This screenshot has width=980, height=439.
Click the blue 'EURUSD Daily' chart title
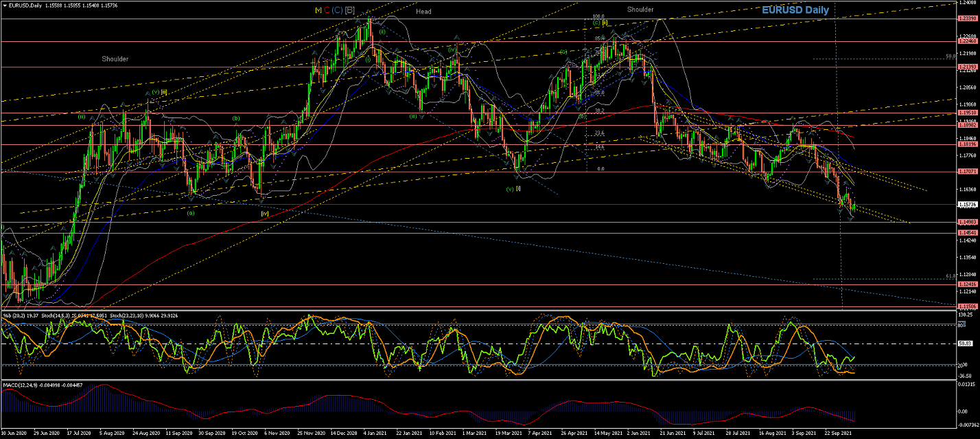coord(795,10)
